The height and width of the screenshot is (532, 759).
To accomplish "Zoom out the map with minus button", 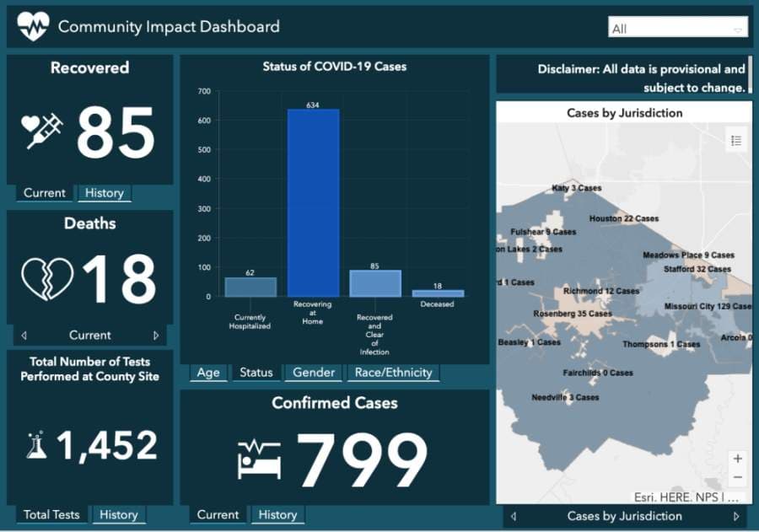I will (x=737, y=477).
